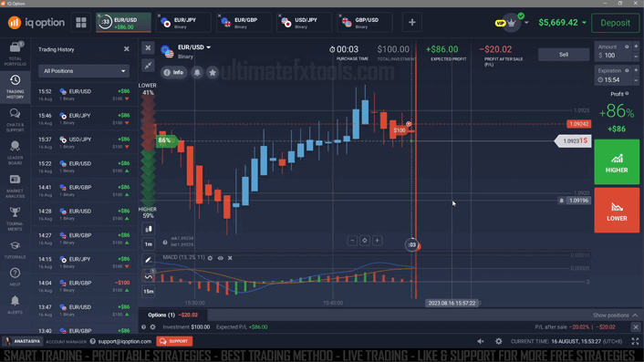The height and width of the screenshot is (362, 644).
Task: Open the profile dropdown arrow beside crown
Action: pos(526,23)
